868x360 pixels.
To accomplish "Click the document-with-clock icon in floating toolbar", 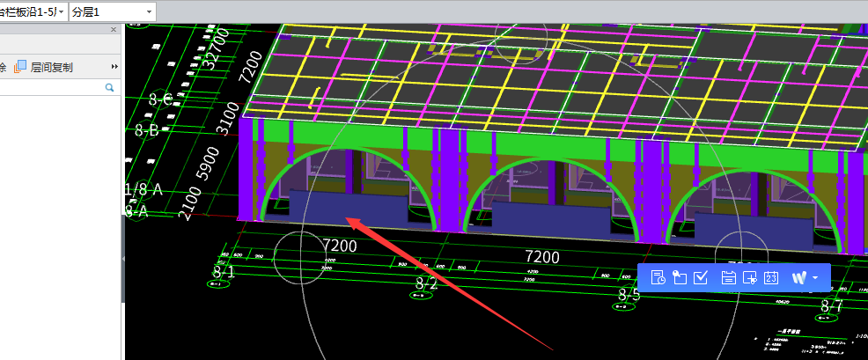I will 658,277.
